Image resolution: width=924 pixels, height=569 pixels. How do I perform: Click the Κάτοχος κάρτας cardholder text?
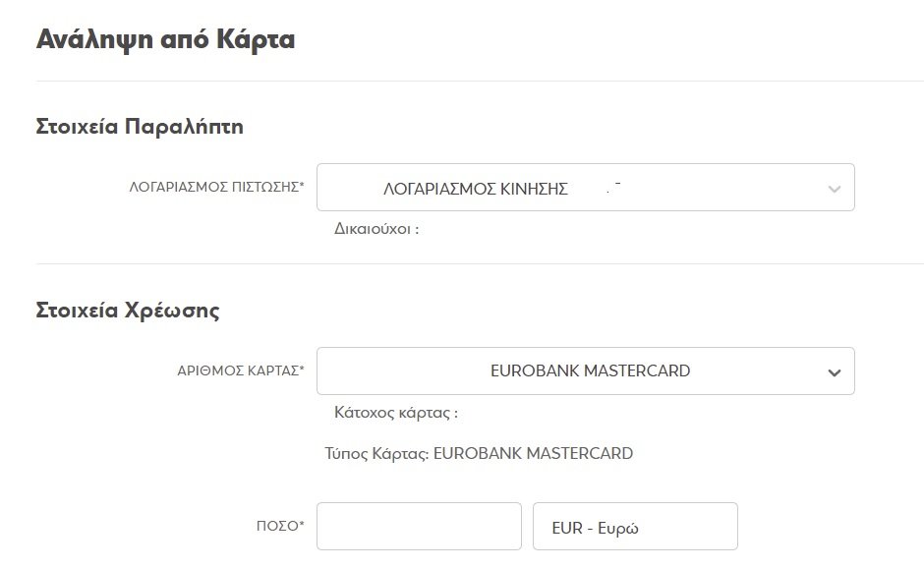pyautogui.click(x=396, y=413)
